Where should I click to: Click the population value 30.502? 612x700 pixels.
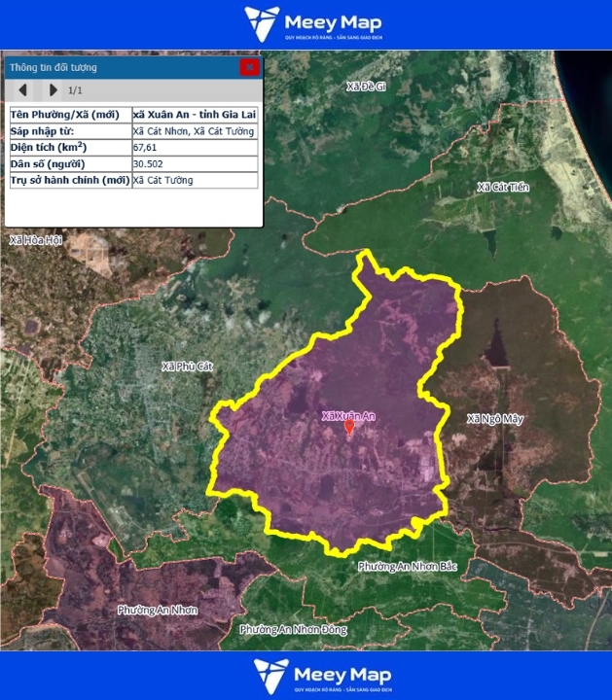click(x=195, y=164)
